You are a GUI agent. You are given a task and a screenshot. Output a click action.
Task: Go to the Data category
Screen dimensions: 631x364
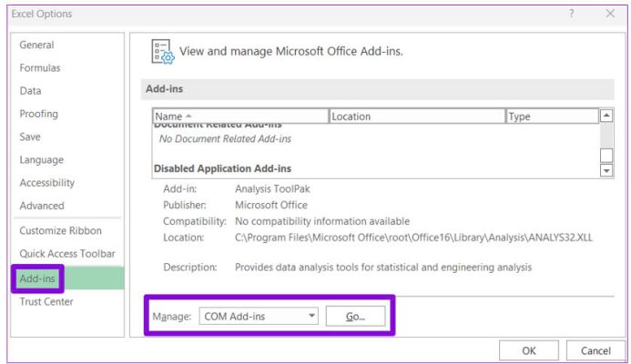pos(30,90)
